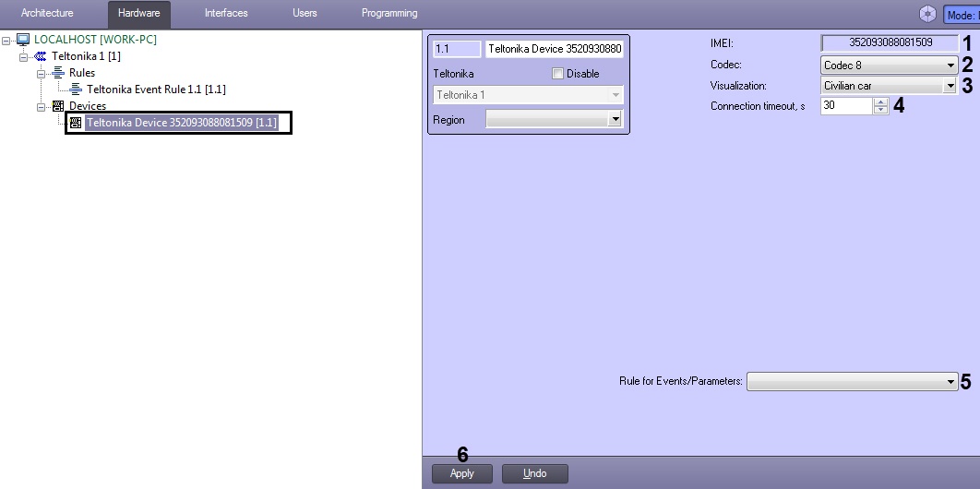Click the Rules folder icon
This screenshot has height=489, width=980.
[58, 73]
